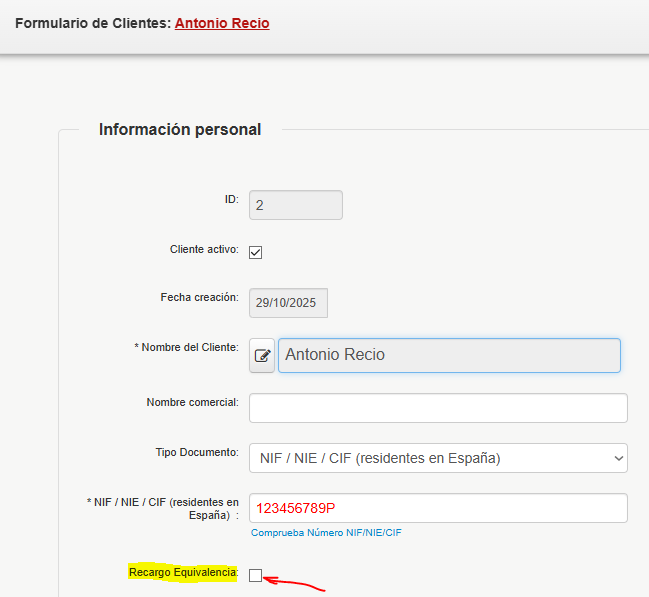Open the Tipo Documento dropdown
This screenshot has width=649, height=597.
click(x=438, y=458)
